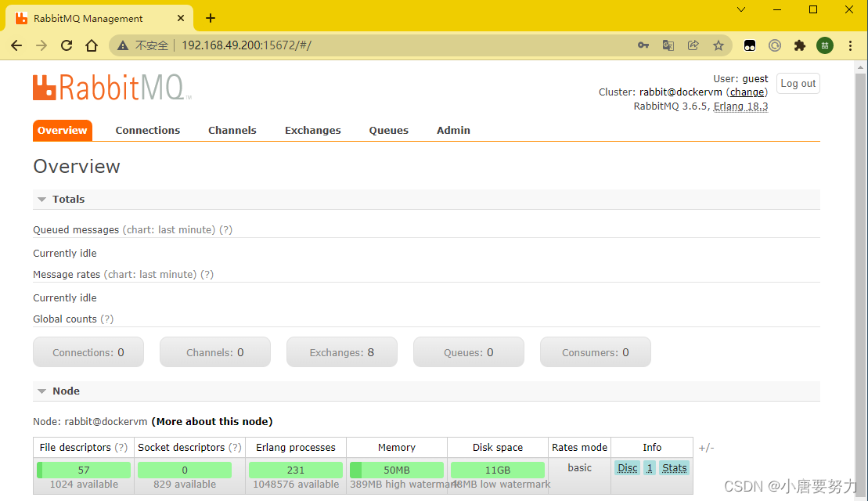The height and width of the screenshot is (501, 868).
Task: Click the Connections: 0 count button
Action: (x=88, y=352)
